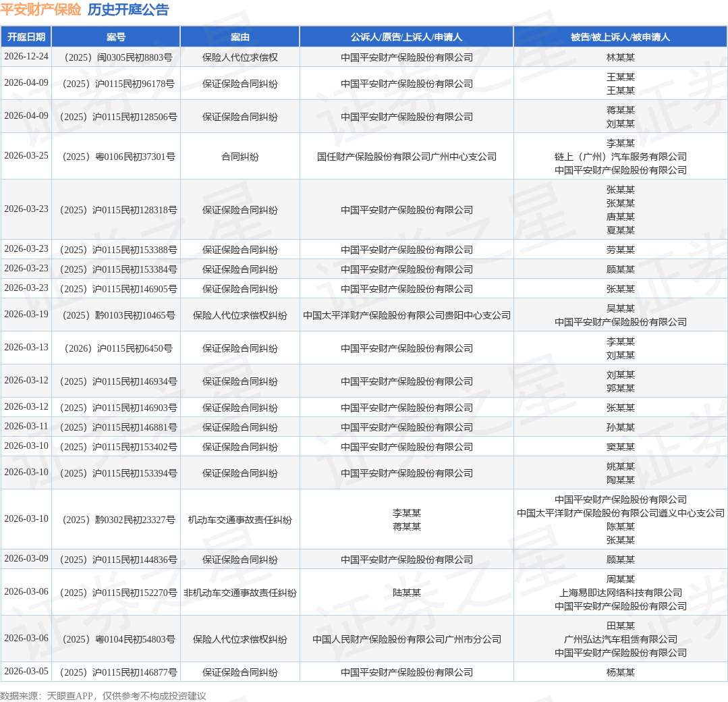Click the 案由 column header
The height and width of the screenshot is (702, 728).
[x=240, y=36]
